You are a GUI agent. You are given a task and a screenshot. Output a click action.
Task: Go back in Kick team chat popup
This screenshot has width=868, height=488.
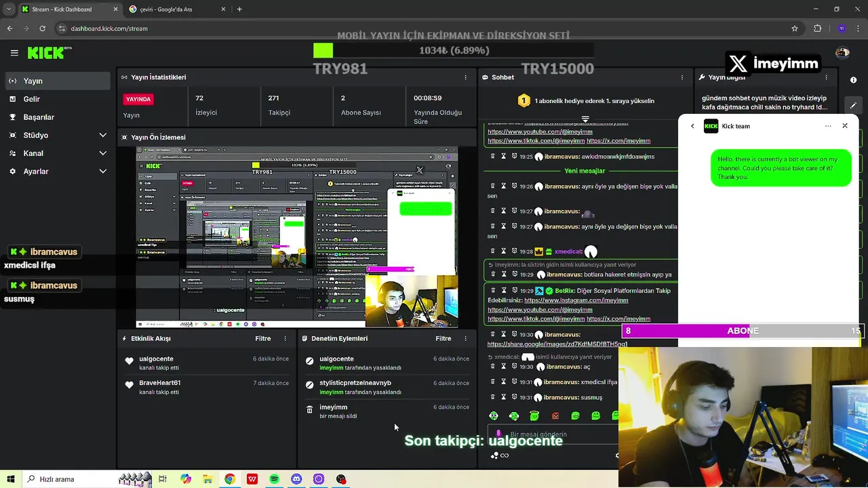[692, 126]
